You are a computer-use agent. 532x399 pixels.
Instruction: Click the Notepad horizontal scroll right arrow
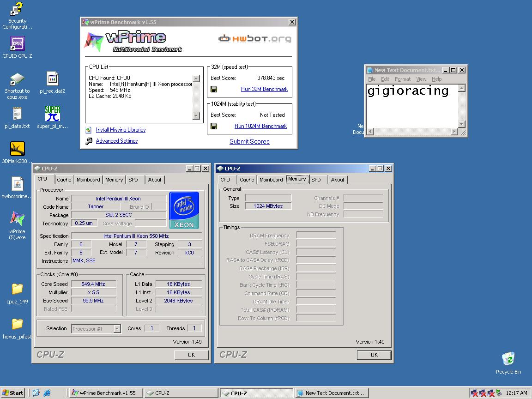tap(454, 131)
